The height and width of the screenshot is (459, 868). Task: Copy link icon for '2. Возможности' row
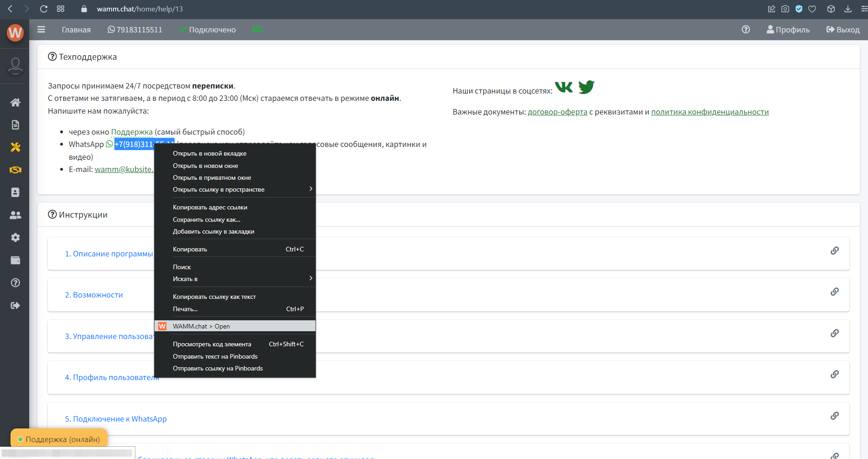tap(834, 292)
